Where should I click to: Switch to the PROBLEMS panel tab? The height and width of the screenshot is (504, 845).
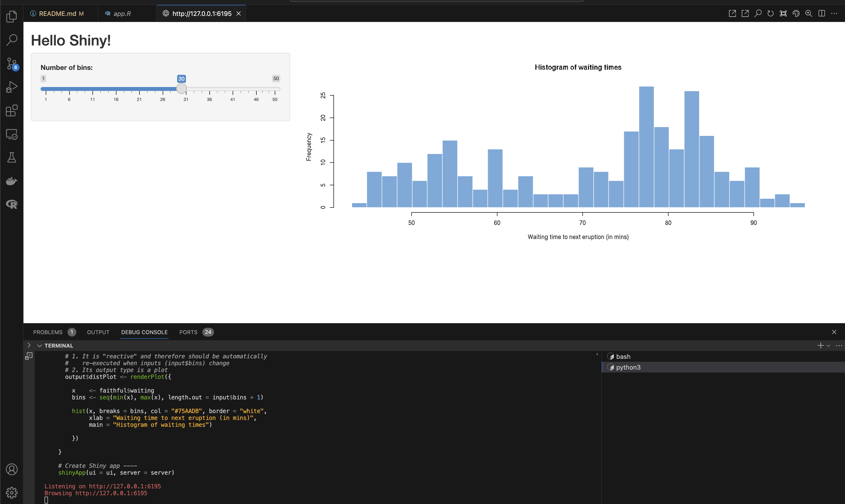click(x=48, y=332)
